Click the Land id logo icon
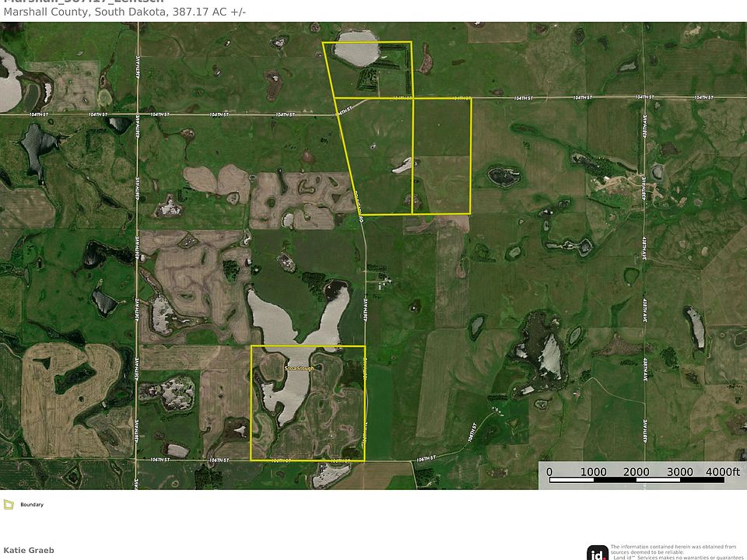Image resolution: width=747 pixels, height=560 pixels. point(598,553)
